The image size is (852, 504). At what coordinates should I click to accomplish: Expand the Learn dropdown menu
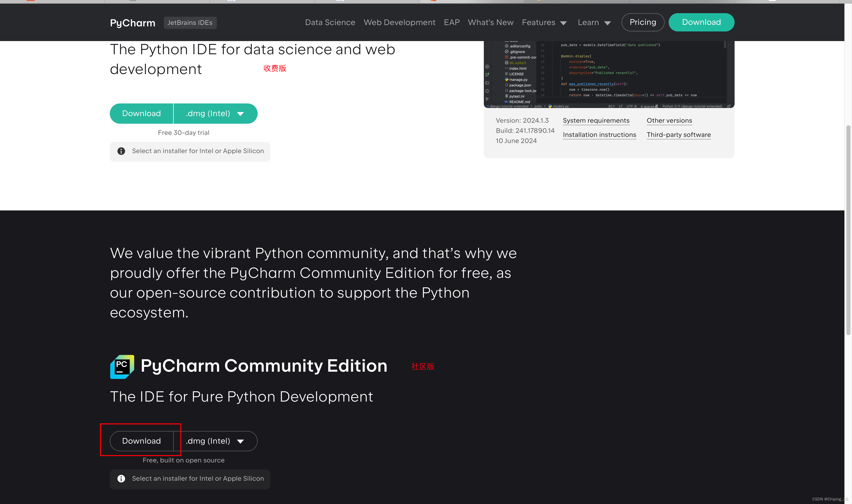[594, 22]
